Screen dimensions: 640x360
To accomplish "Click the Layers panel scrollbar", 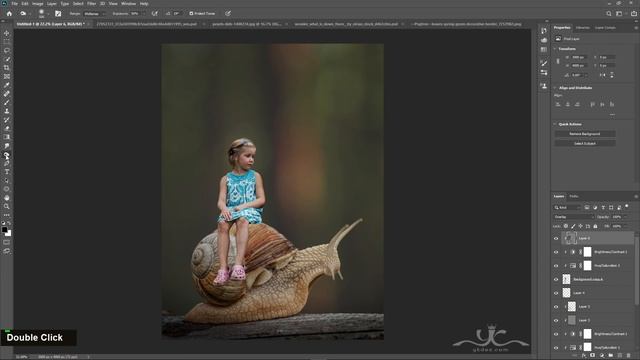I will (x=636, y=269).
